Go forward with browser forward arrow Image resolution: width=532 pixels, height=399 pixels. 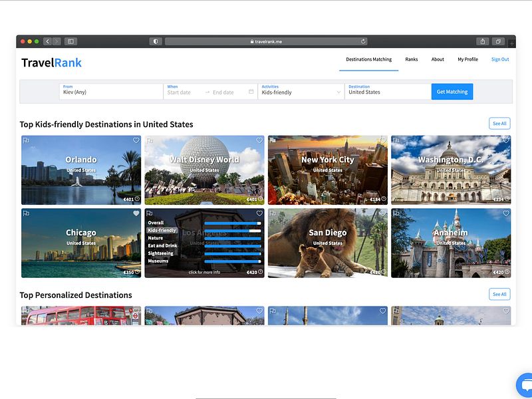[57, 41]
